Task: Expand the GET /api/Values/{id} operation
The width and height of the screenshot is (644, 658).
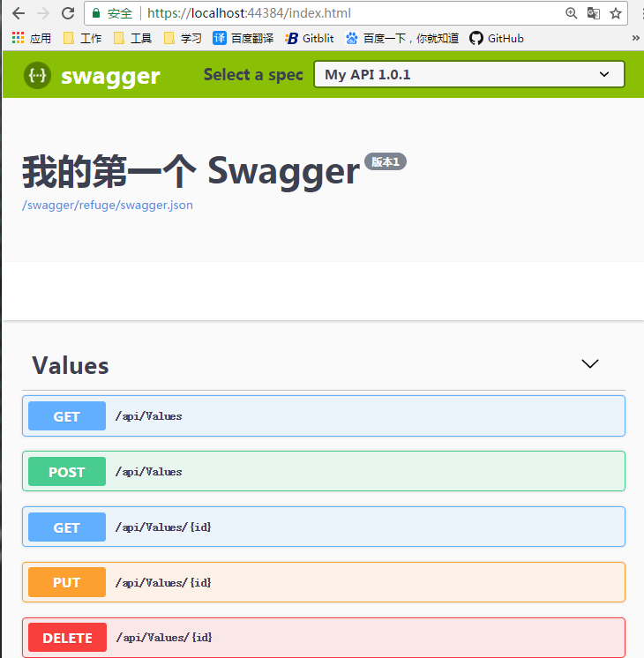Action: [x=324, y=527]
